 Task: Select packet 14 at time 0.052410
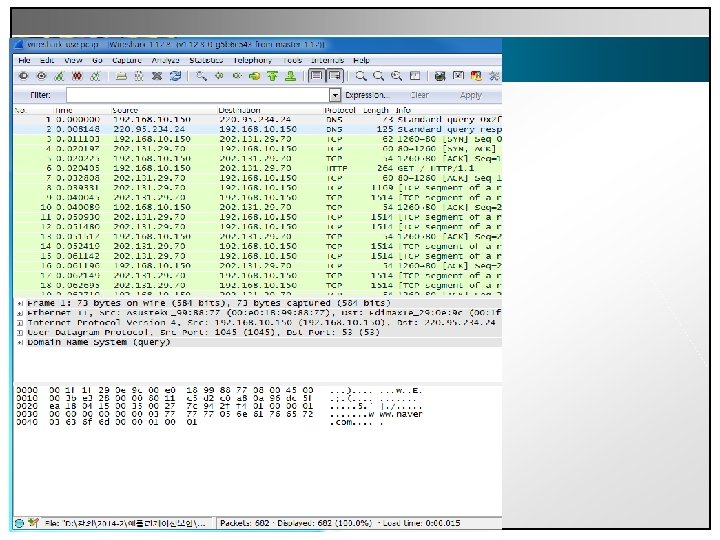(x=258, y=247)
